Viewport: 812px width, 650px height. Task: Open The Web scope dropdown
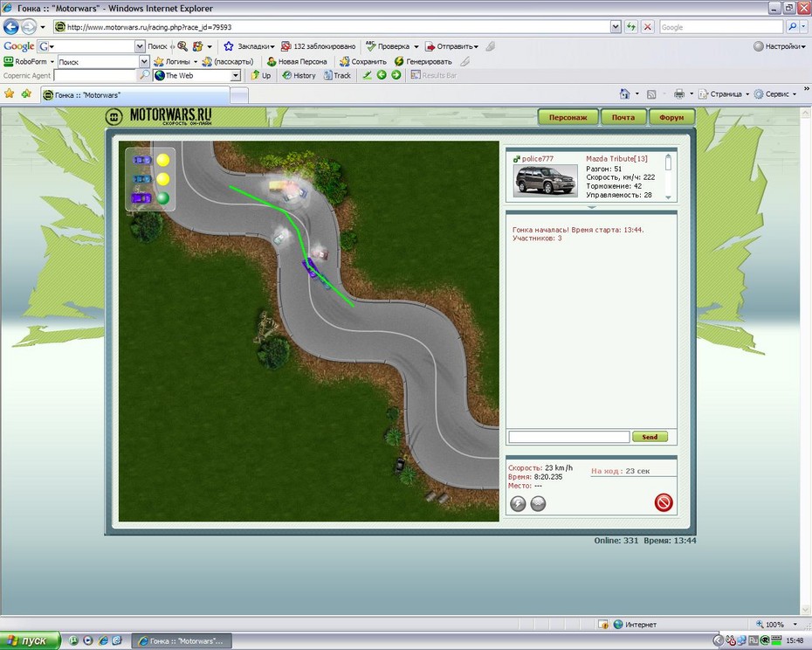(x=236, y=76)
